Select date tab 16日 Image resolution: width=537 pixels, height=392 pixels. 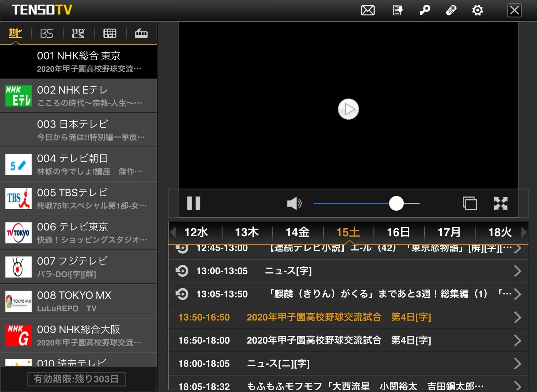(398, 232)
